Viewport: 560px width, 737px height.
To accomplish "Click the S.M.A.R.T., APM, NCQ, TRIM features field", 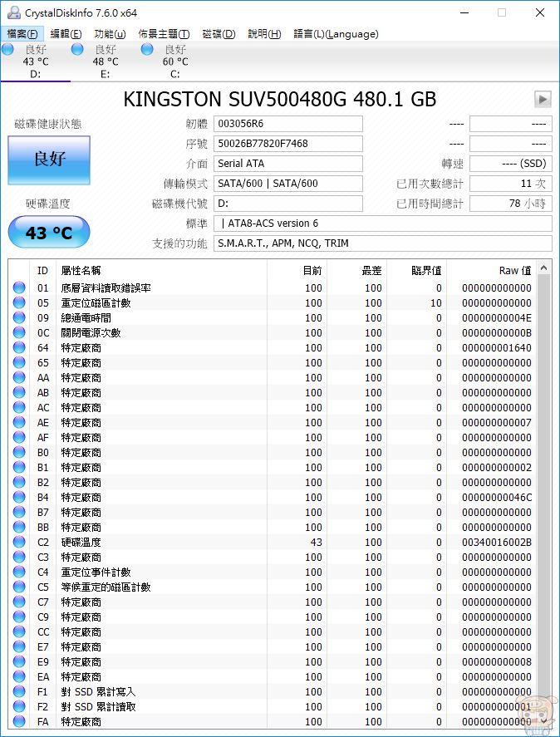I will tap(383, 243).
